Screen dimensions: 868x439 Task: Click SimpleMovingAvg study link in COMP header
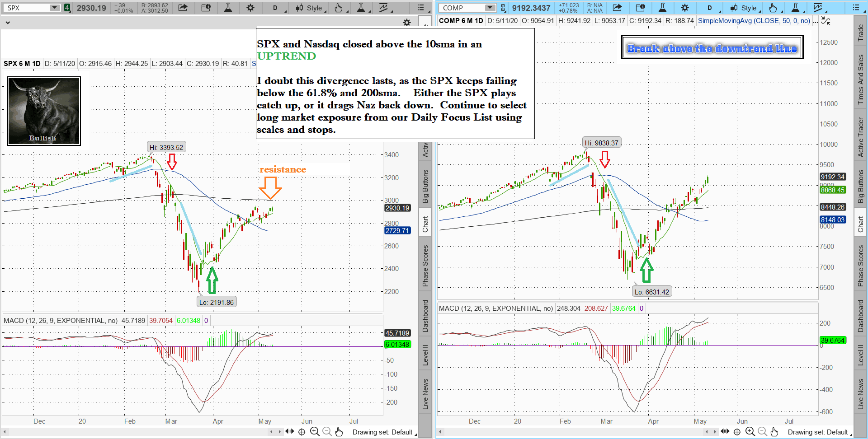(754, 21)
